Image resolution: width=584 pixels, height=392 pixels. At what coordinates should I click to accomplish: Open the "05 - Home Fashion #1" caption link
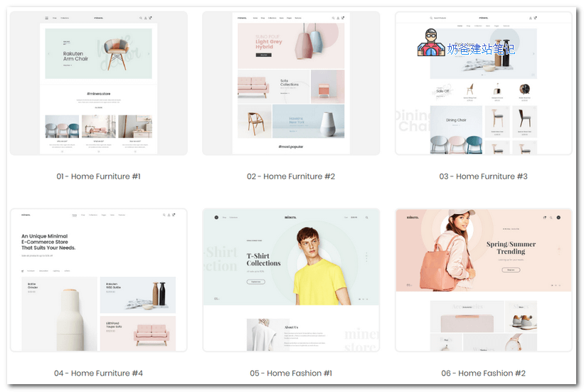coord(291,373)
